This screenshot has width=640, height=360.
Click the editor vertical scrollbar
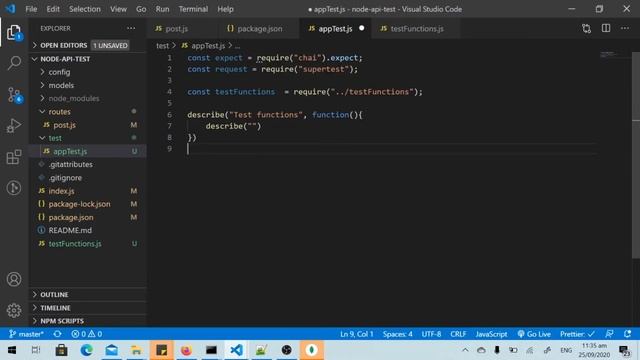pos(636,155)
